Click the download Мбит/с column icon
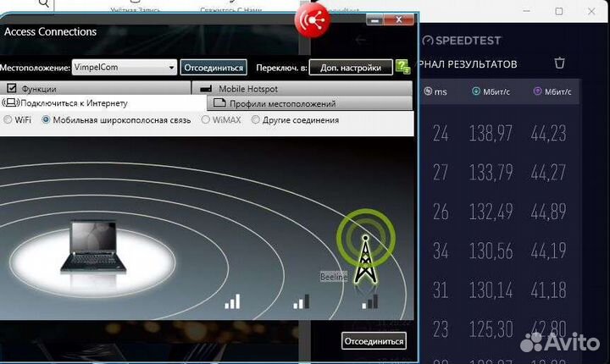Screen dimensions: 610x364 coord(476,91)
